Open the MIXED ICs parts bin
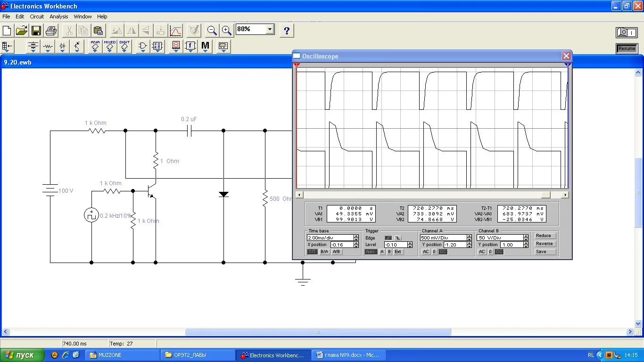644x362 pixels. point(110,46)
